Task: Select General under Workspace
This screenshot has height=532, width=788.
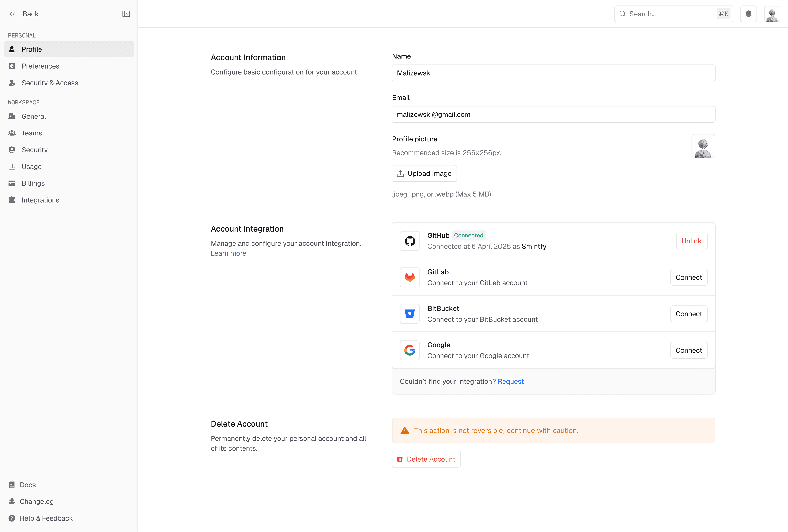Action: 69,116
